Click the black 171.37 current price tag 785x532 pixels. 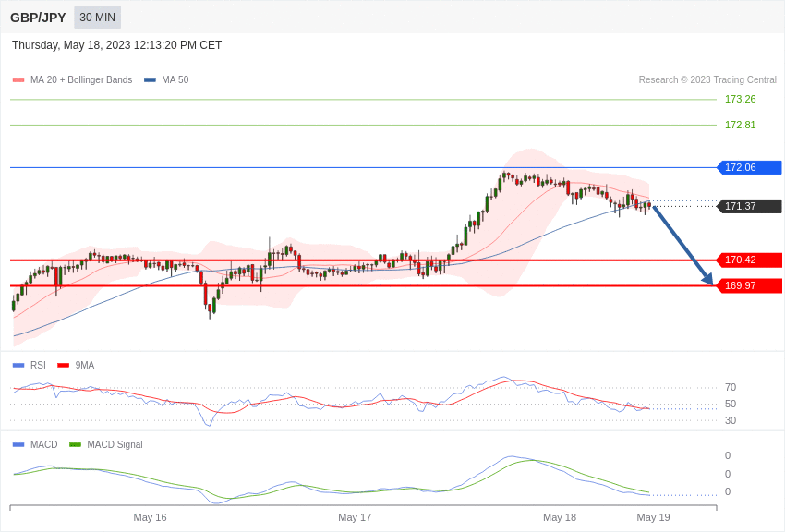(x=749, y=206)
